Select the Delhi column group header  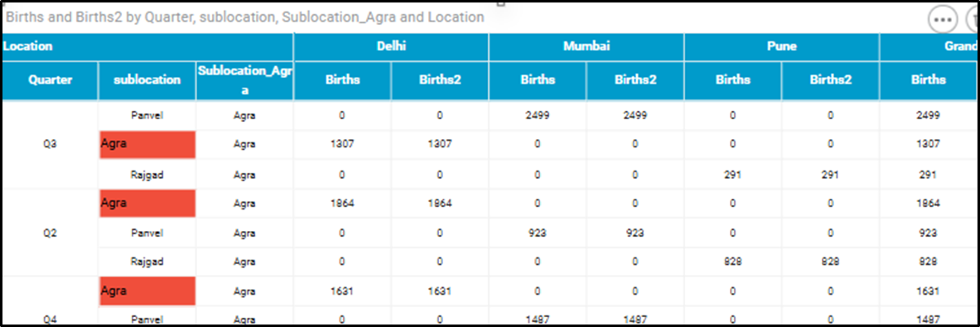click(391, 46)
